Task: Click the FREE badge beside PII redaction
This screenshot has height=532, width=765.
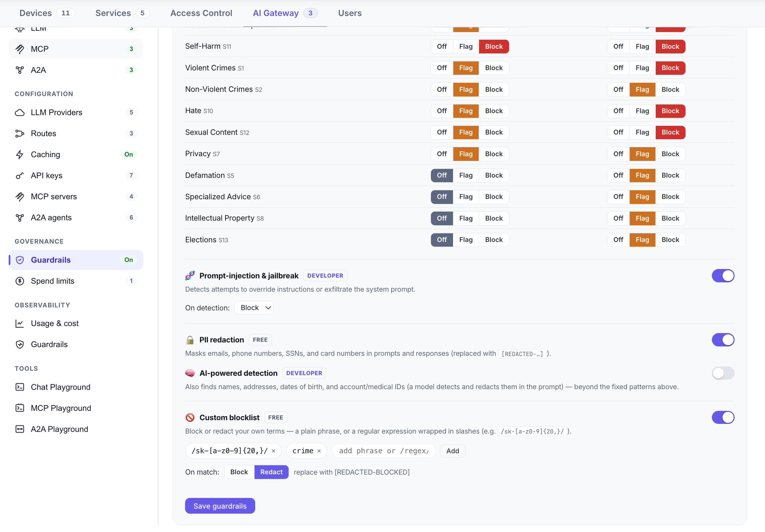Action: pos(260,340)
